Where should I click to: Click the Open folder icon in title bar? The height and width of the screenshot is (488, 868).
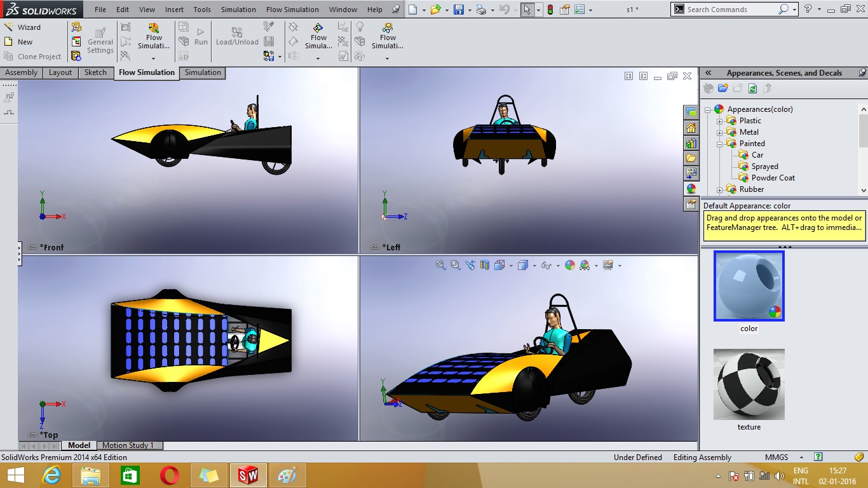coord(435,10)
